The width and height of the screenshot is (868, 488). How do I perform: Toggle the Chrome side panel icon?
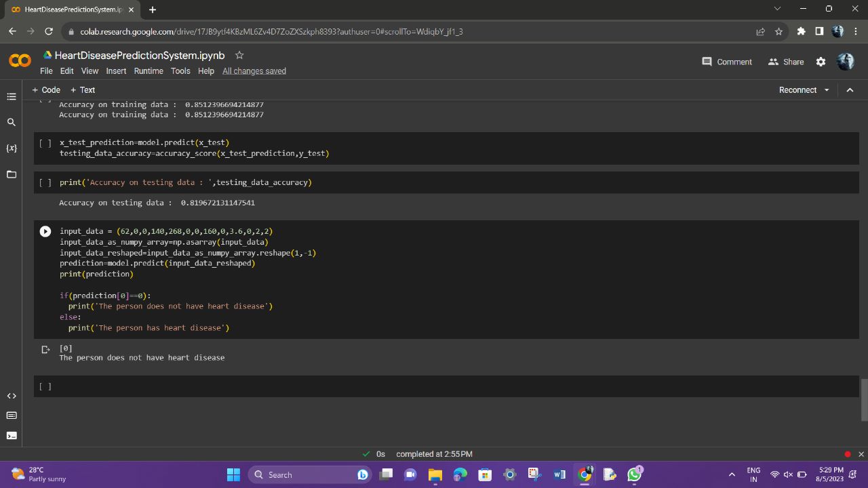(x=819, y=31)
